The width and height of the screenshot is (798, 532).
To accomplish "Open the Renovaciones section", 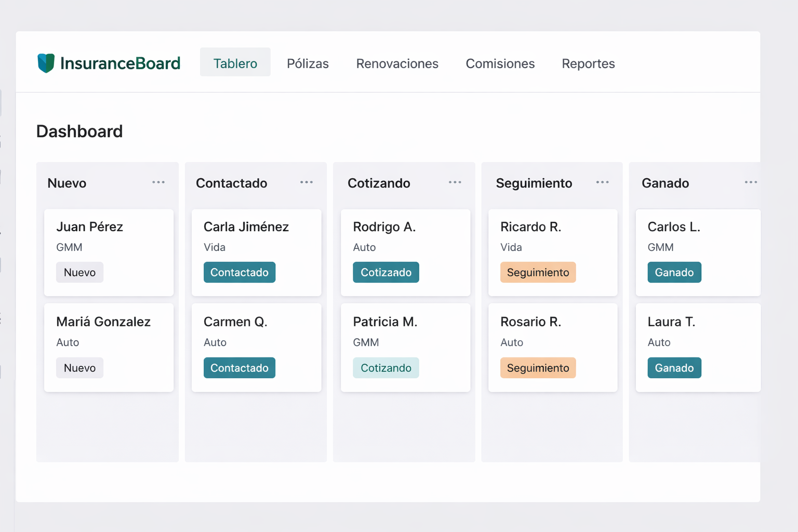I will click(397, 63).
